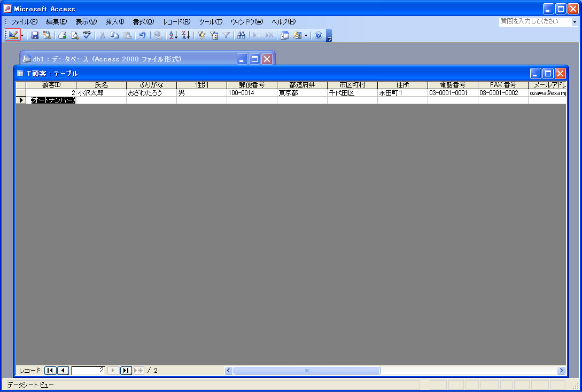Select the 氏名 column header
The image size is (582, 392).
click(x=102, y=85)
